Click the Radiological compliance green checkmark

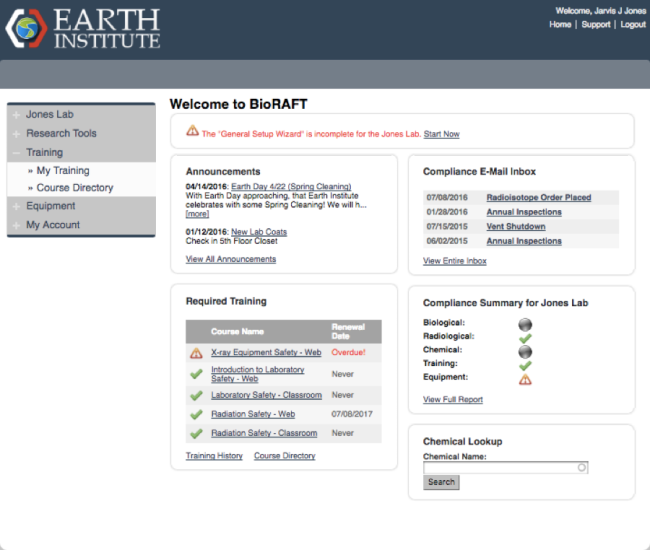[525, 338]
